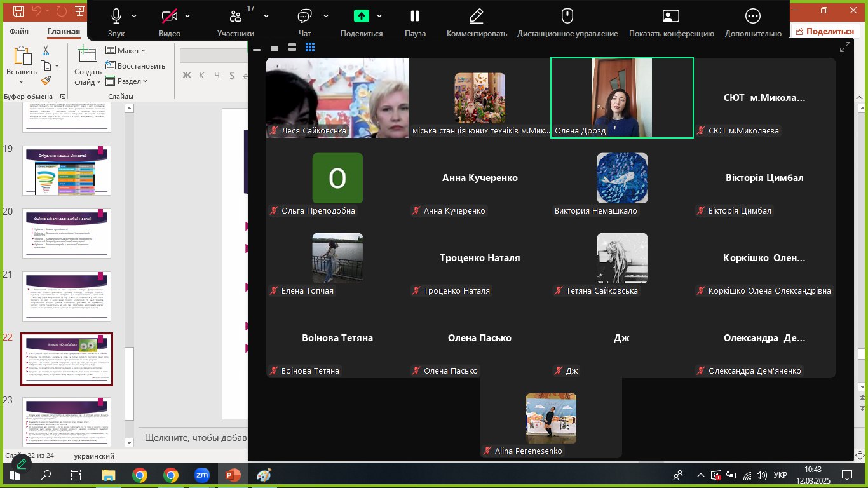The image size is (868, 488).
Task: Open Paint app from the taskbar
Action: pyautogui.click(x=263, y=475)
